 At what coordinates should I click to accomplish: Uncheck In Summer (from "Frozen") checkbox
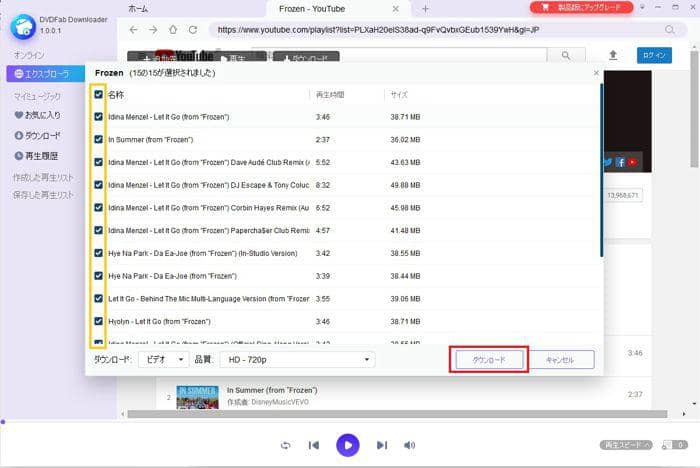[x=99, y=140]
